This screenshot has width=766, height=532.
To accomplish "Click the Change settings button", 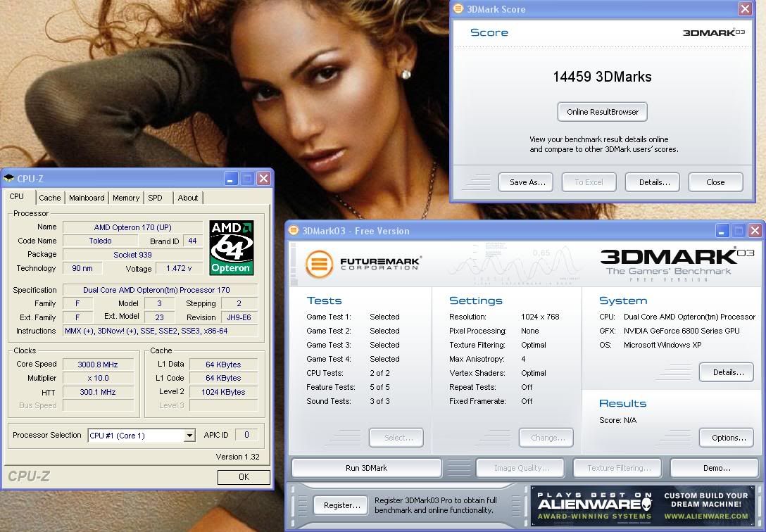I will pyautogui.click(x=546, y=438).
